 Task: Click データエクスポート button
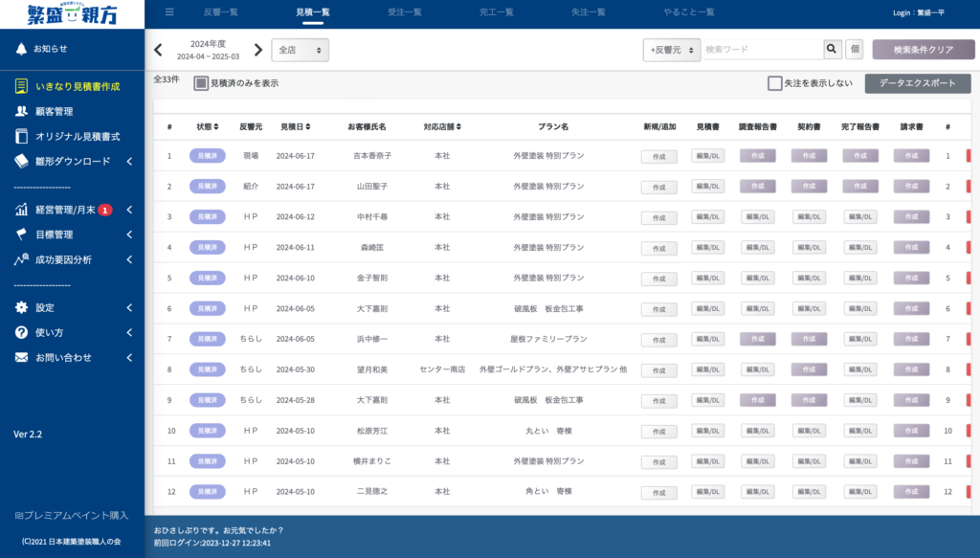click(918, 83)
